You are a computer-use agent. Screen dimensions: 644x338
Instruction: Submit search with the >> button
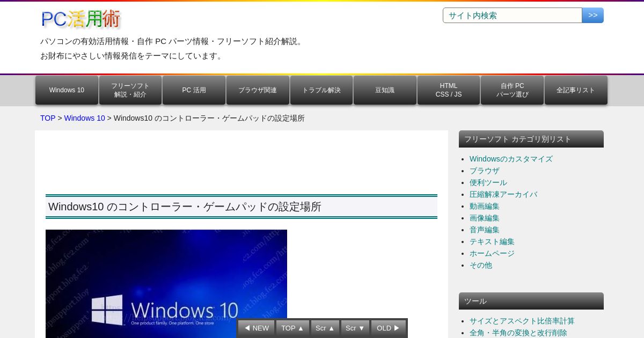click(x=593, y=15)
